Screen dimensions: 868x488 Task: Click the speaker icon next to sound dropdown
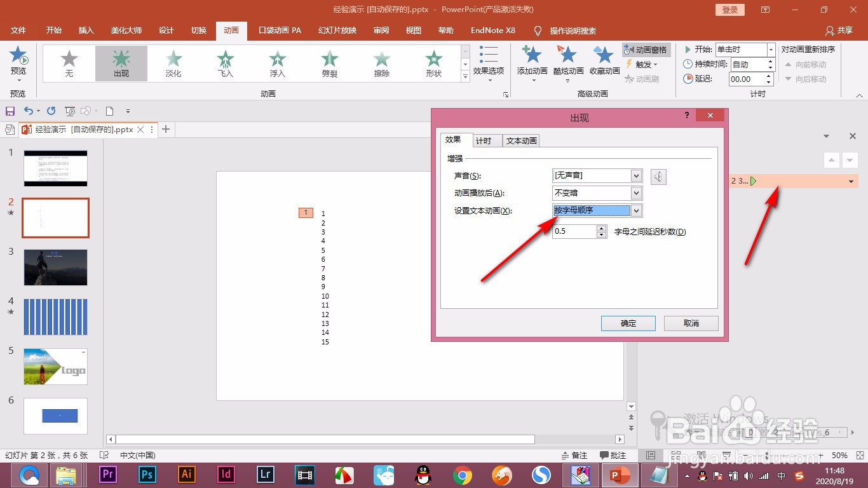point(658,176)
